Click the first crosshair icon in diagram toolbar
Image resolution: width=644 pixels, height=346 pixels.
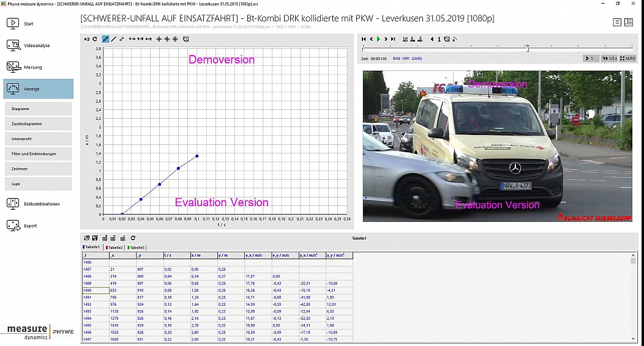159,39
